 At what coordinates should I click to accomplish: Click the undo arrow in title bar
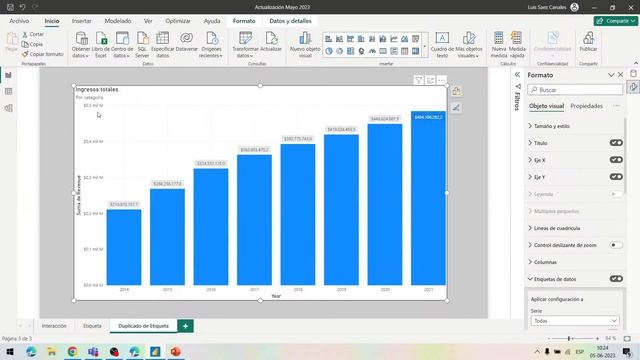22,7
